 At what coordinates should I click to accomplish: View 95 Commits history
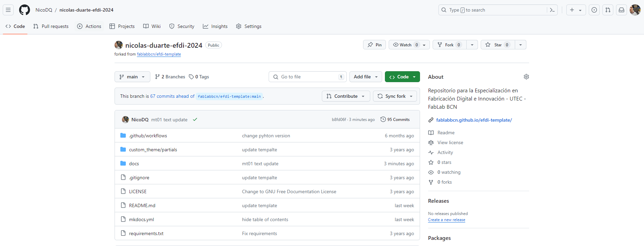click(395, 120)
